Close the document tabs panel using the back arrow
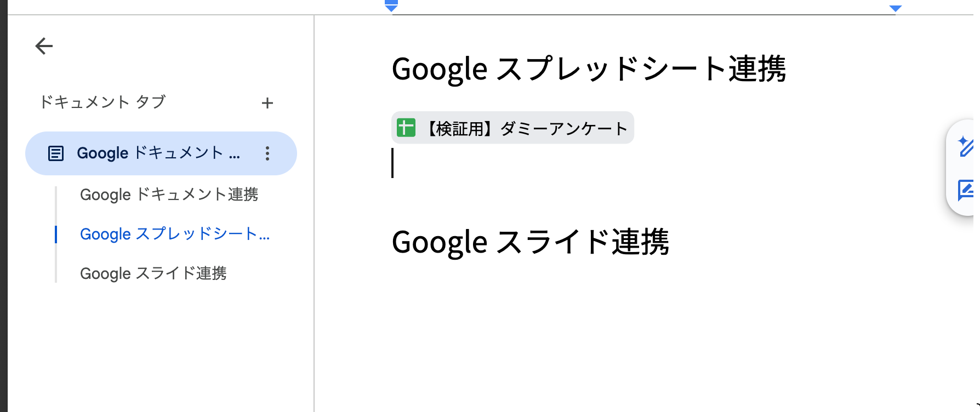This screenshot has width=980, height=412. pos(44,46)
